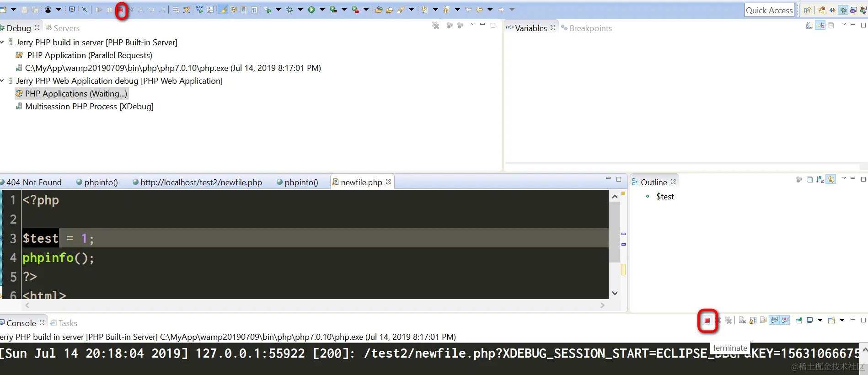Collapse the Jerry PHP build in server node
Viewport: 868px width, 375px height.
pyautogui.click(x=2, y=42)
